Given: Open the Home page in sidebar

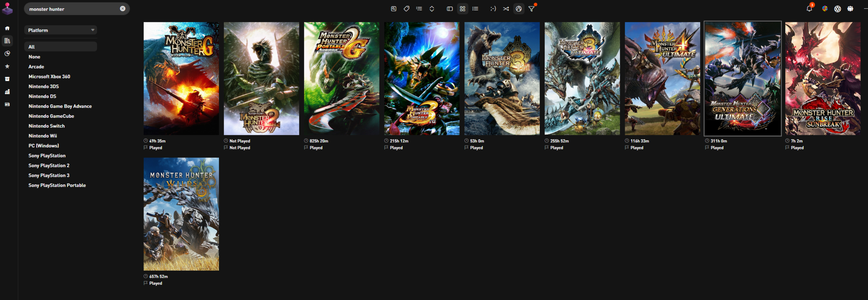Looking at the screenshot, I should tap(7, 28).
